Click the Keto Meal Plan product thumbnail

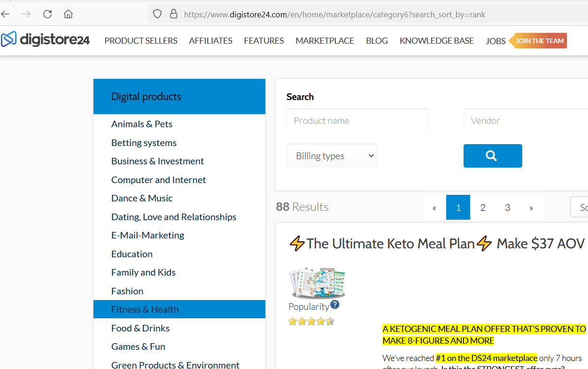pyautogui.click(x=317, y=283)
